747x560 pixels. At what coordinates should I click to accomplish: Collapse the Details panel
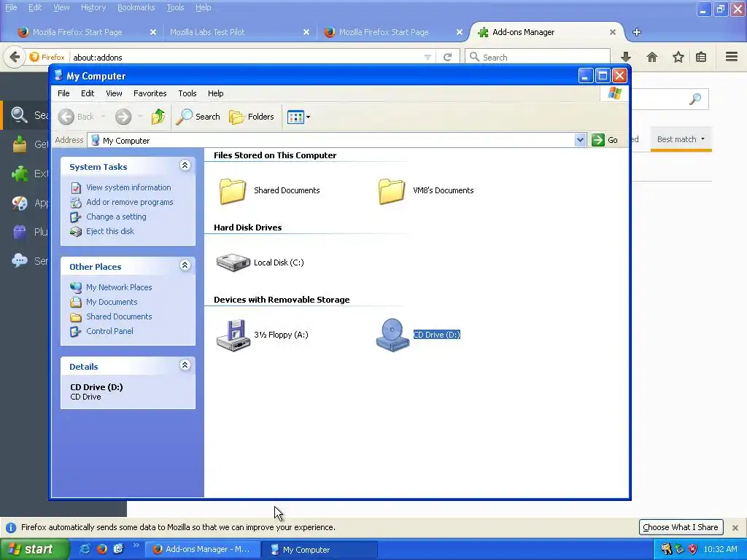[185, 365]
